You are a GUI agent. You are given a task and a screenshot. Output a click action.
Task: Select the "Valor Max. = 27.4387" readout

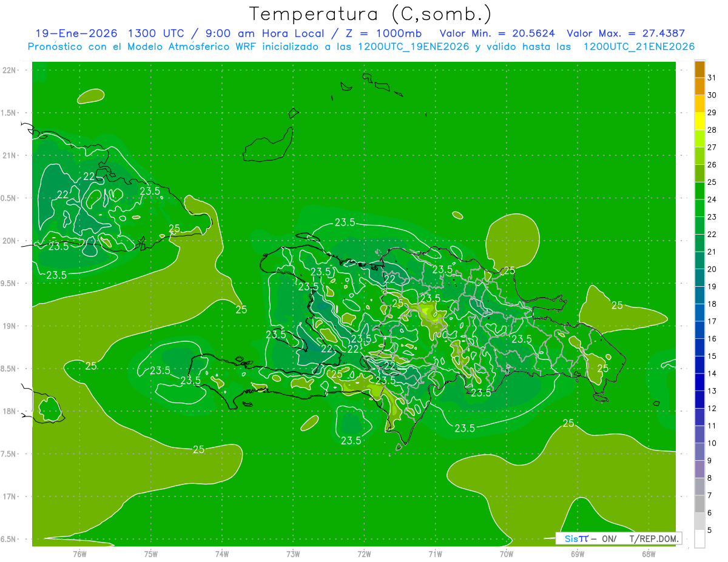coord(625,33)
